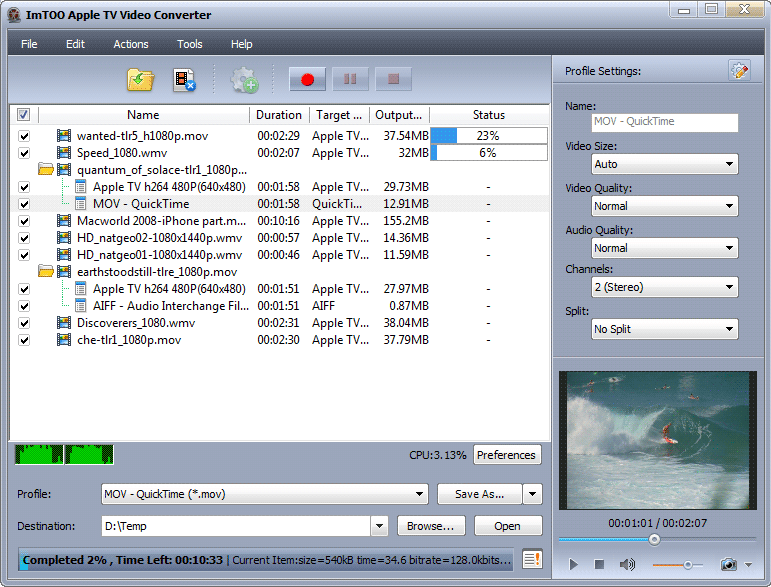Viewport: 771px width, 587px height.
Task: Open the Help menu
Action: click(x=241, y=44)
